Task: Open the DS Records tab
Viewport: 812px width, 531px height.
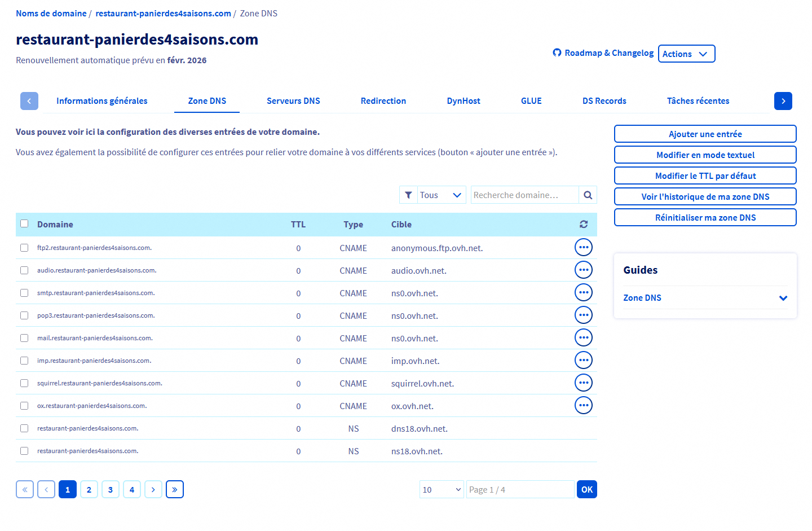Action: (x=604, y=101)
